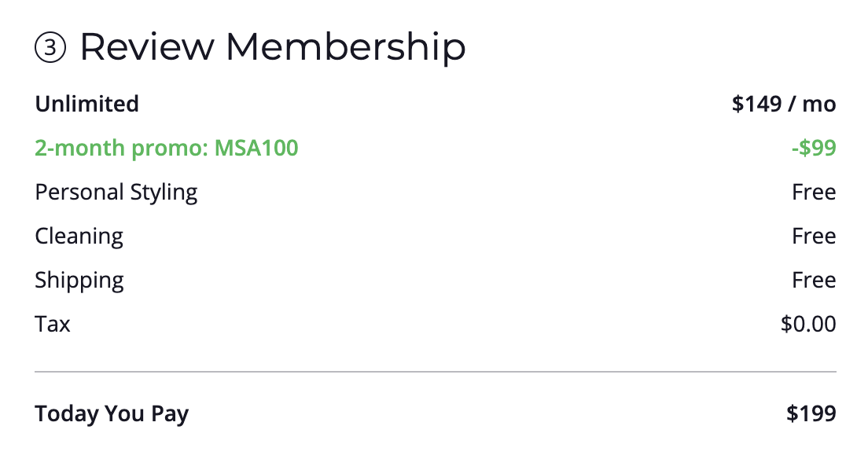Click the circled step 3 icon
Screen dimensions: 868x470
[50, 49]
